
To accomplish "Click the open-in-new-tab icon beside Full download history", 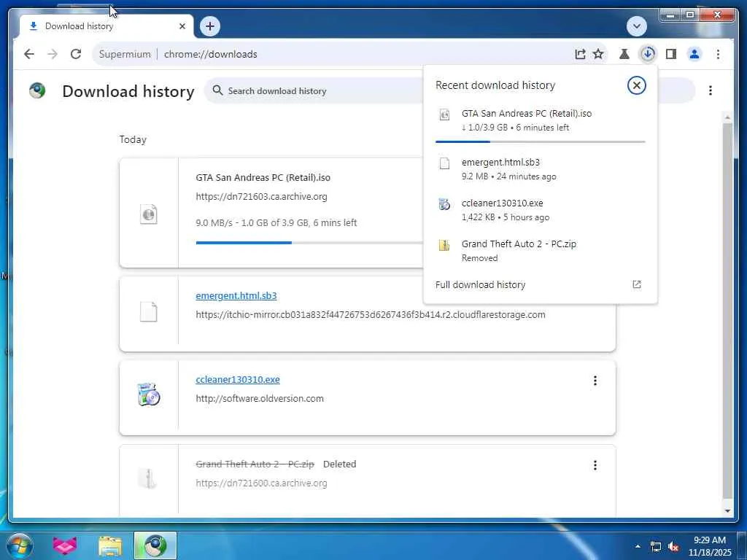I will click(x=636, y=285).
